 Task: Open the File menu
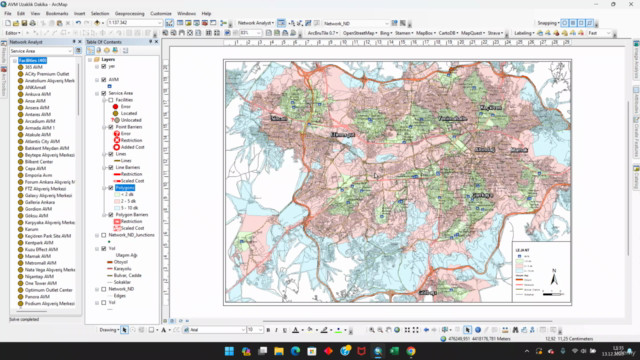[x=8, y=13]
